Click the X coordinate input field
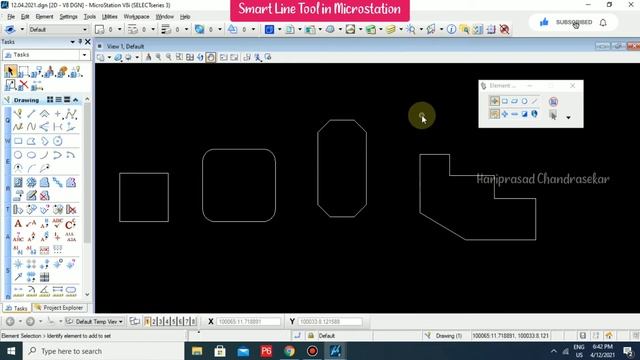Image resolution: width=640 pixels, height=360 pixels. click(249, 322)
